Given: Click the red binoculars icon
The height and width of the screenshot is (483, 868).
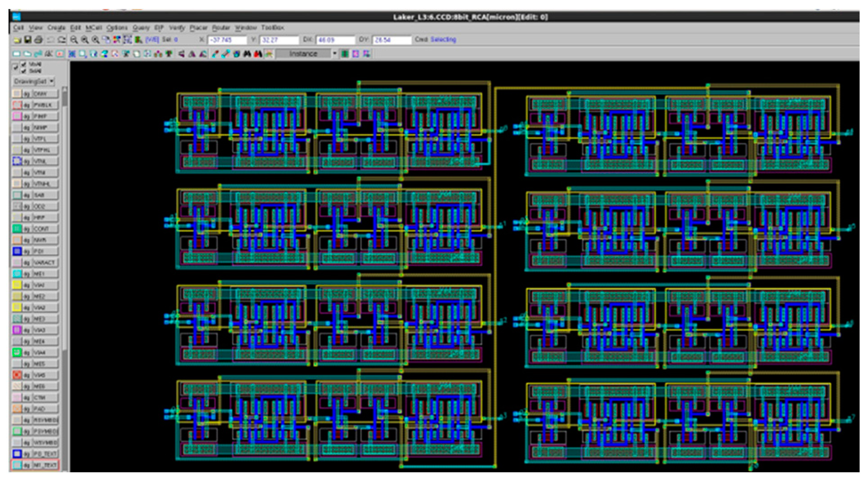Looking at the screenshot, I should pos(257,54).
